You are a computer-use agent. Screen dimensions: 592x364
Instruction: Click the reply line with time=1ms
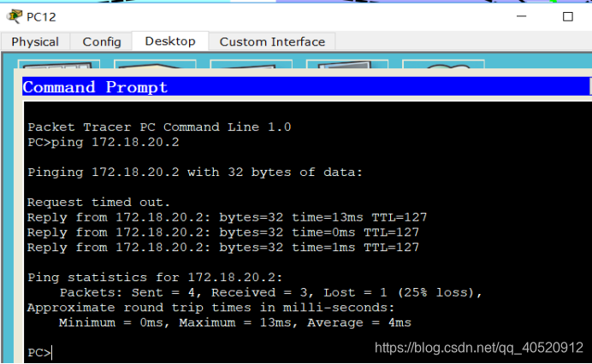click(223, 248)
